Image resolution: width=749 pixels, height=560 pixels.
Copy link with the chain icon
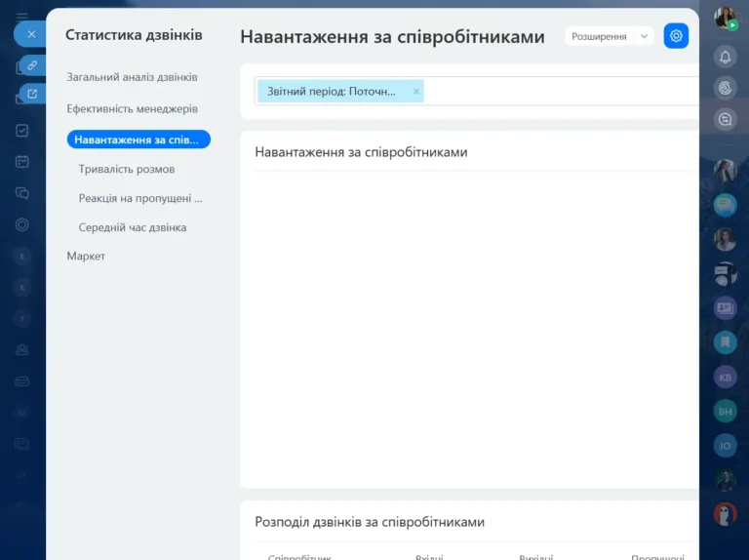(32, 65)
